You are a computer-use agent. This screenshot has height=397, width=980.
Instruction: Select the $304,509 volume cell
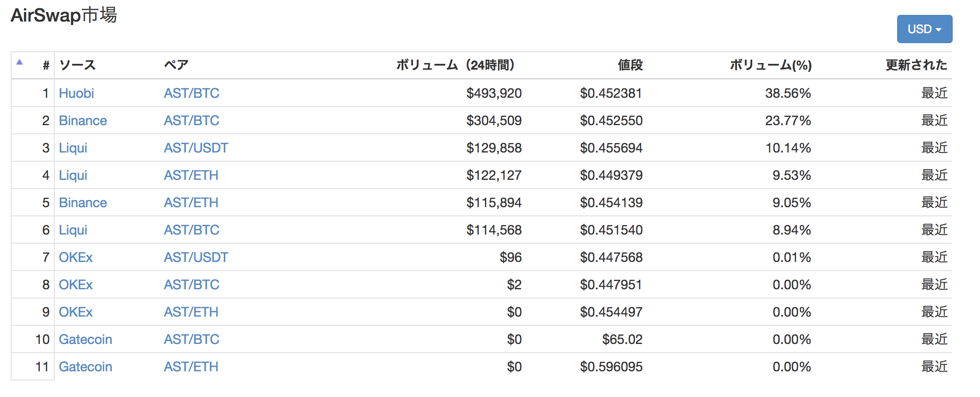coord(494,121)
